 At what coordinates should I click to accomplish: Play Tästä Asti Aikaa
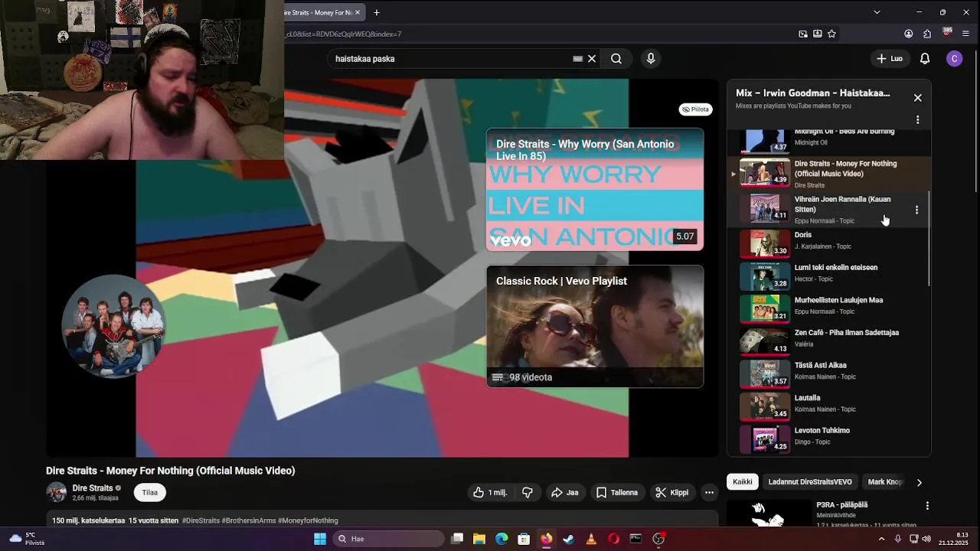click(x=829, y=373)
